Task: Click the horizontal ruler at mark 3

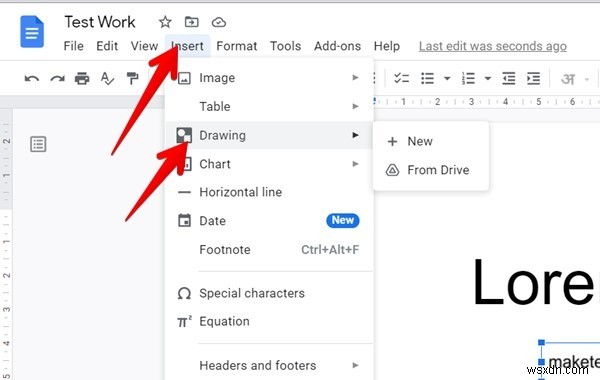Action: (x=471, y=102)
